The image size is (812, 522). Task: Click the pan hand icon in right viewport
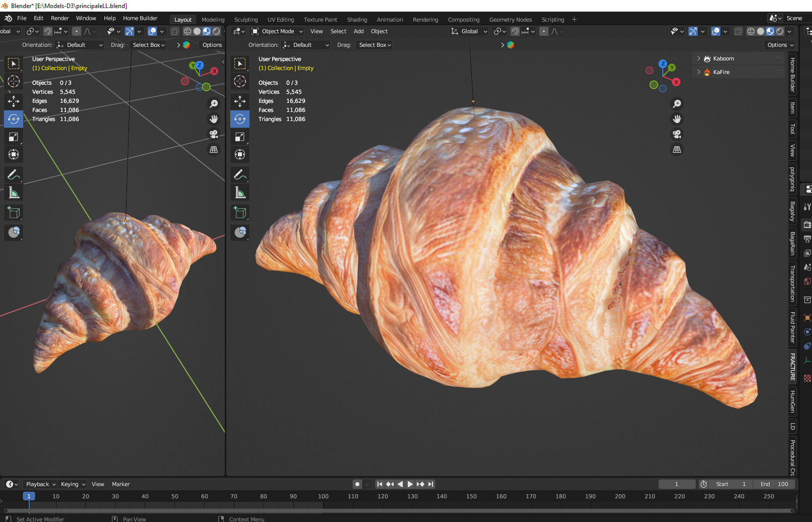pyautogui.click(x=677, y=119)
